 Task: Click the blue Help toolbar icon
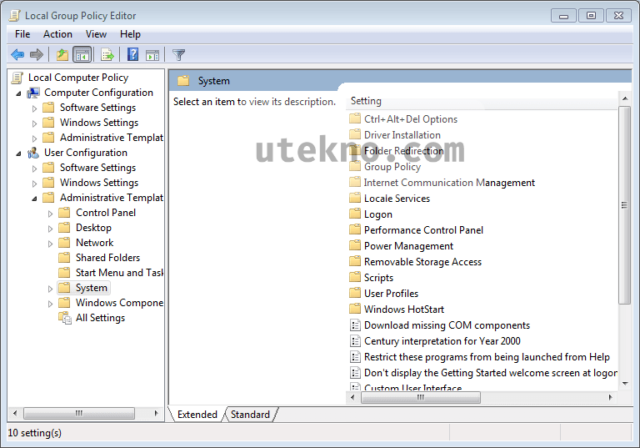(x=133, y=54)
